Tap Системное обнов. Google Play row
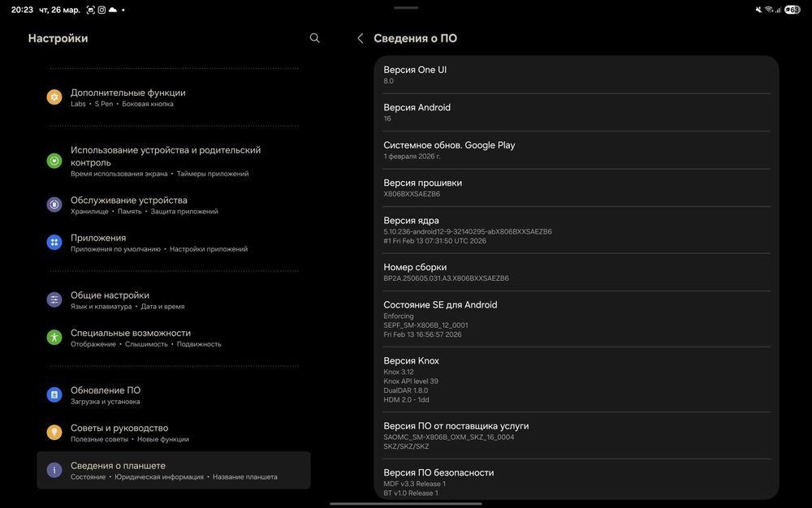812x508 pixels. coord(577,150)
